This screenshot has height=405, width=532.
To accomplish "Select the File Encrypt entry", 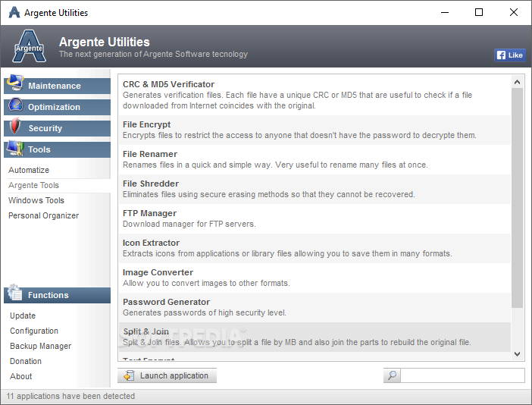I will pos(315,130).
